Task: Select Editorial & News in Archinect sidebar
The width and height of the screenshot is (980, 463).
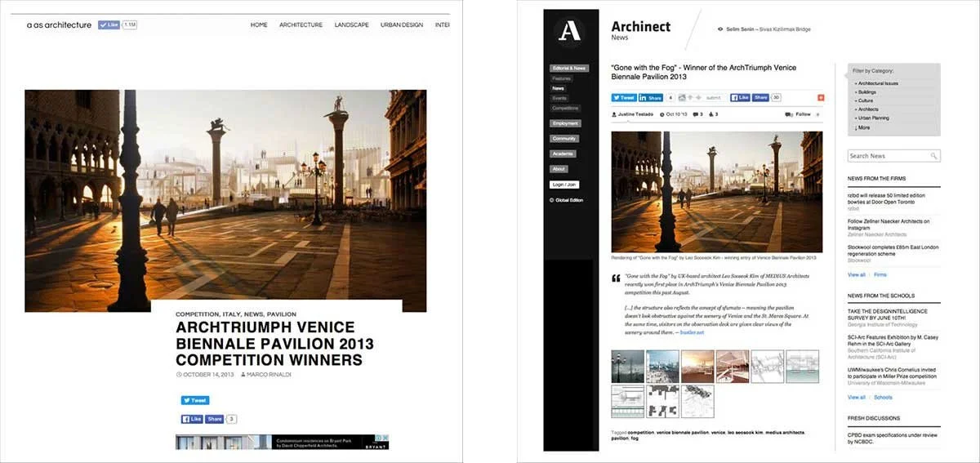Action: (568, 69)
